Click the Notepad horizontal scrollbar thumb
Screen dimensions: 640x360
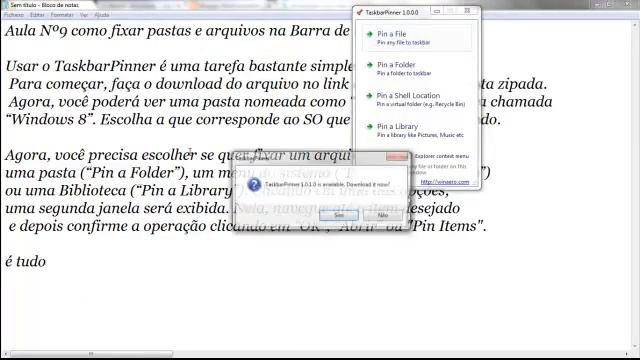91,354
